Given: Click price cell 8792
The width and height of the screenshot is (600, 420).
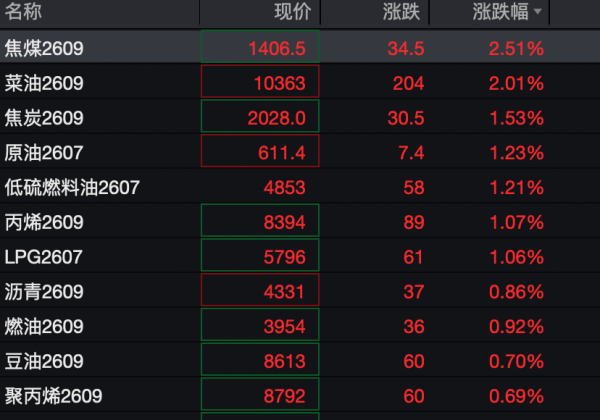Looking at the screenshot, I should 260,394.
